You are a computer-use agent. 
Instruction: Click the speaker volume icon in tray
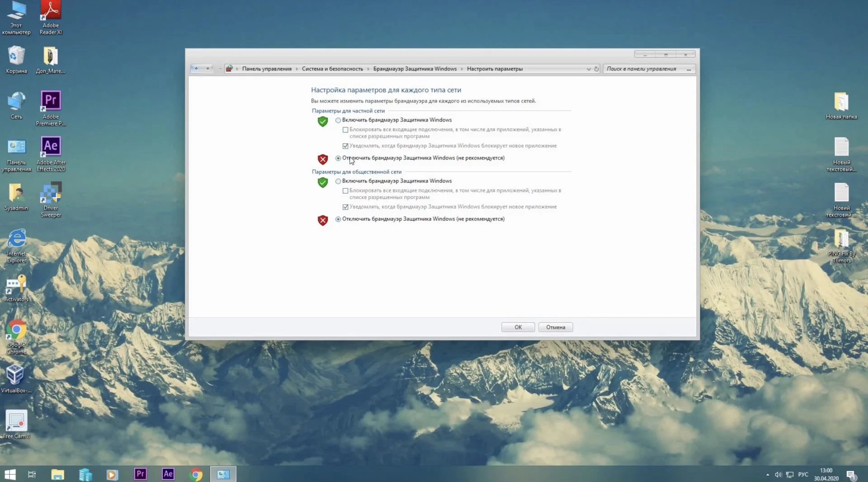(x=778, y=474)
